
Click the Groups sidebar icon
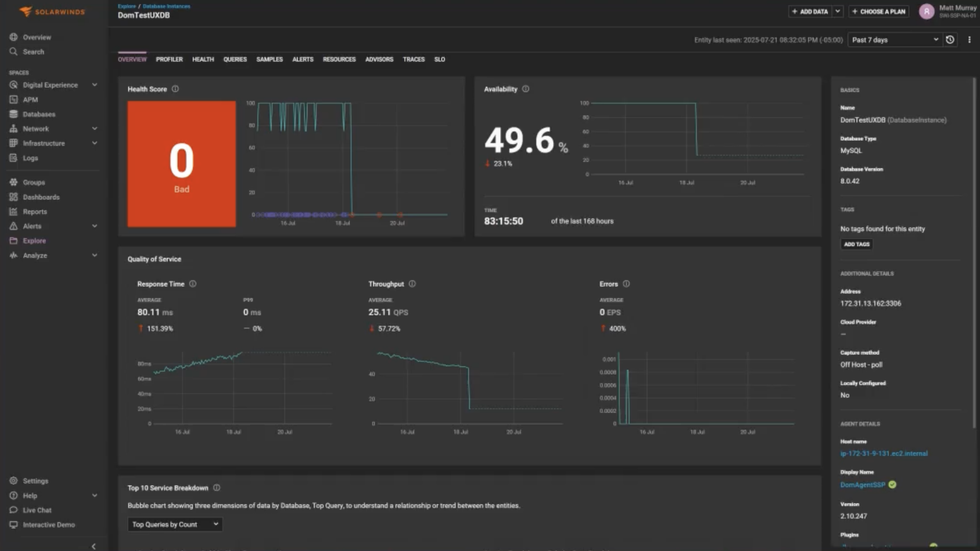click(x=14, y=182)
